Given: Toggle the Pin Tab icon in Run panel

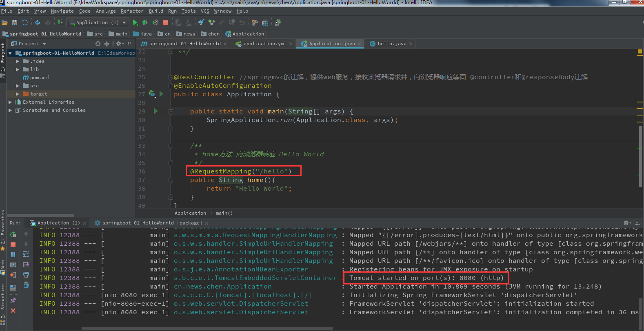Looking at the screenshot, I should coord(13,300).
